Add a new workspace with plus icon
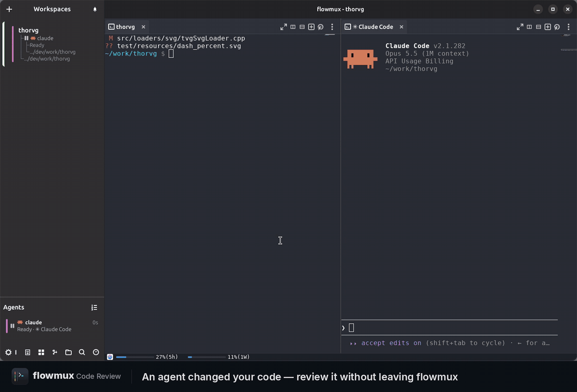This screenshot has width=577, height=392. pos(9,9)
